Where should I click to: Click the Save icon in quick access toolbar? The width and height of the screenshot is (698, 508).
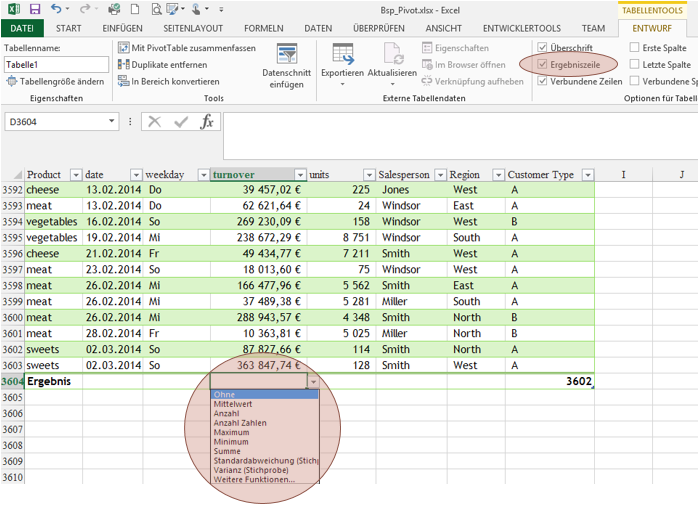pyautogui.click(x=34, y=9)
